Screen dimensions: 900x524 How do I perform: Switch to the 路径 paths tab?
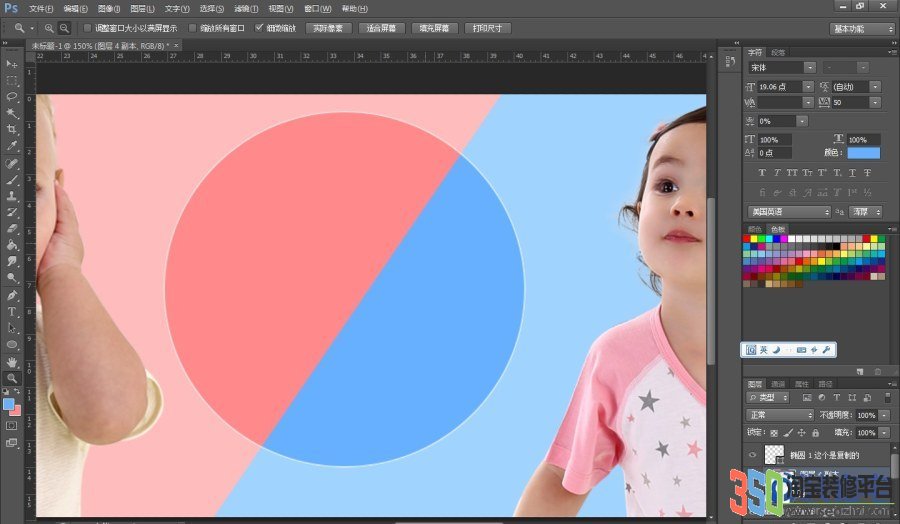pyautogui.click(x=825, y=384)
